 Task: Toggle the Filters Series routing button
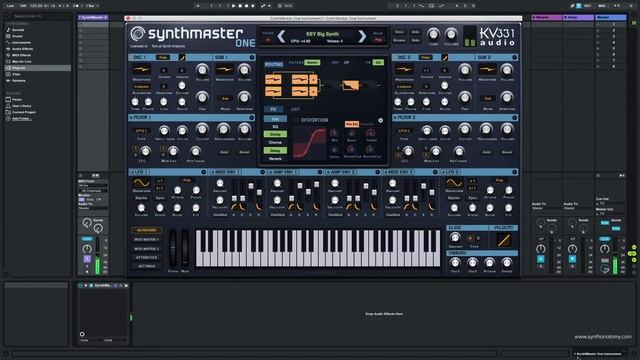pos(312,62)
